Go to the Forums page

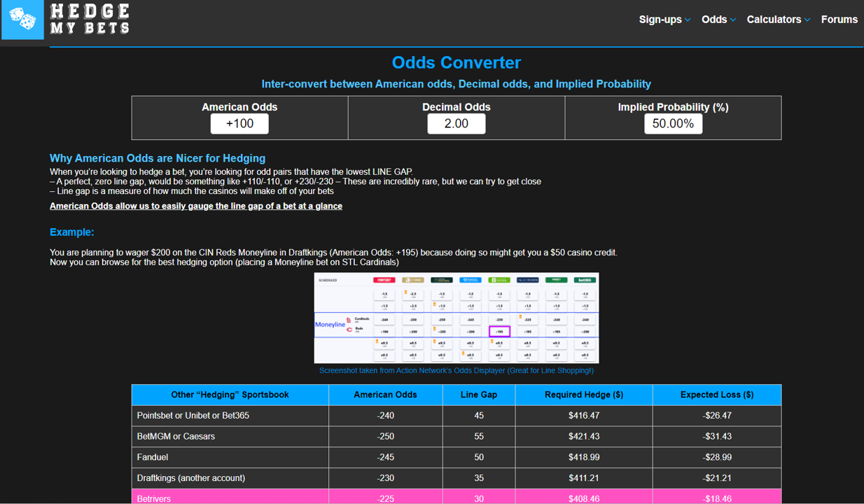[839, 20]
